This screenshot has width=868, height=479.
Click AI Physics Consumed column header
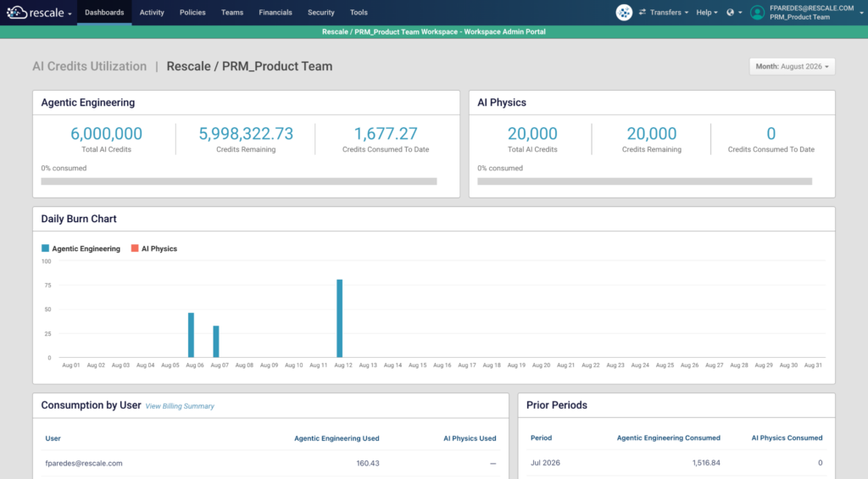[x=787, y=437]
